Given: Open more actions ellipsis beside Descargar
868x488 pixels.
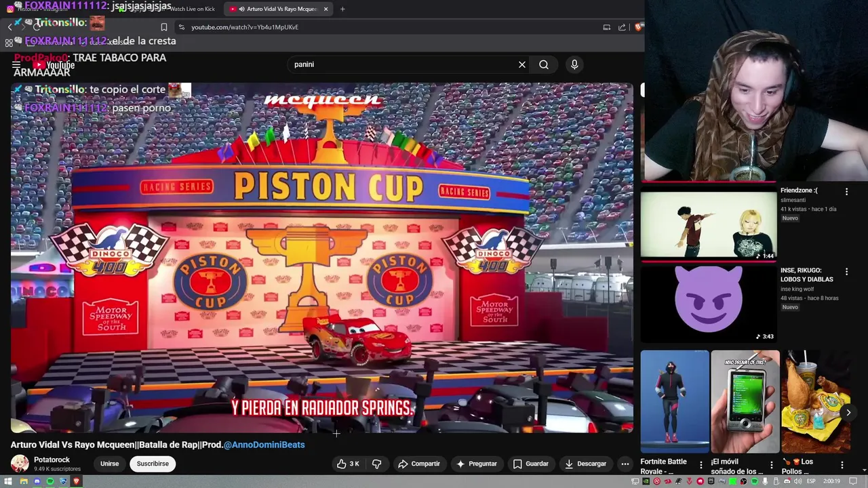Looking at the screenshot, I should click(625, 464).
